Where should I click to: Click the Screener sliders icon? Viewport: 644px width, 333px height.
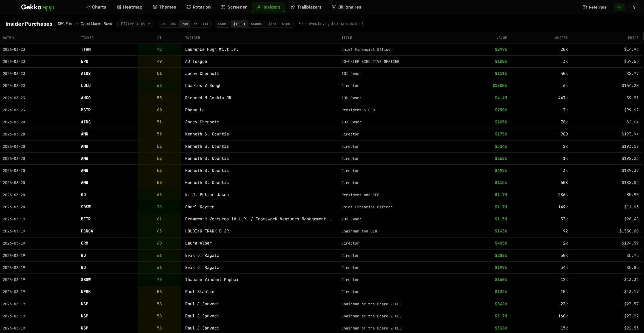point(223,7)
